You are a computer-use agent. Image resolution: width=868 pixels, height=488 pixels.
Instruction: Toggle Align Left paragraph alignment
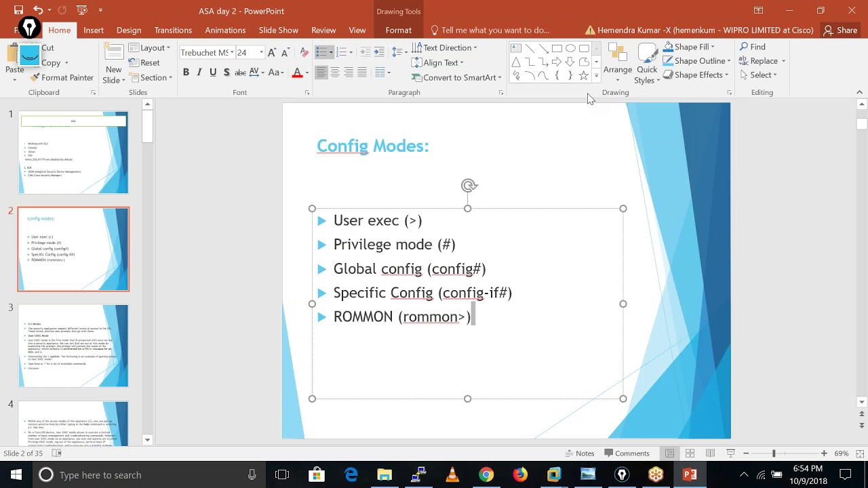(x=321, y=73)
